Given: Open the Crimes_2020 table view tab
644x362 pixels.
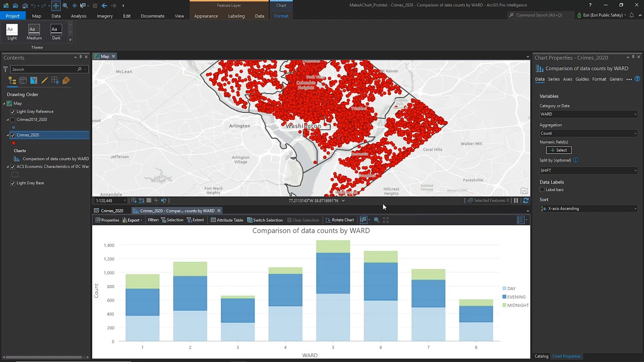Looking at the screenshot, I should pos(109,211).
